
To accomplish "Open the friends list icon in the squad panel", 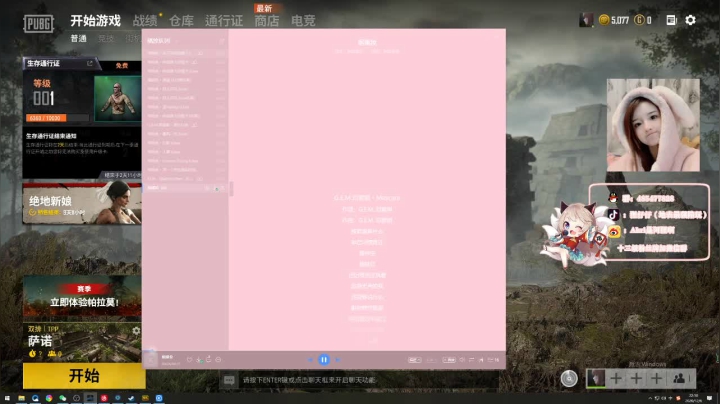I will 679,379.
